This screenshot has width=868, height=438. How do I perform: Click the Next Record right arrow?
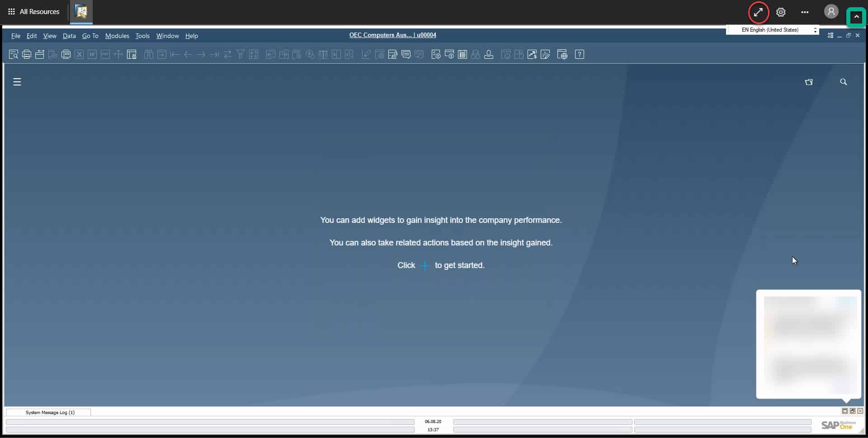[x=201, y=55]
